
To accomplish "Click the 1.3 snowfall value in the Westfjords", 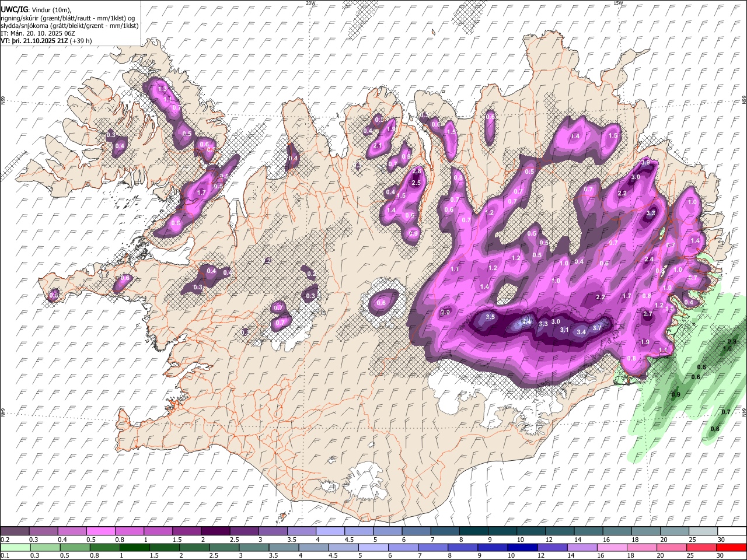I will (162, 89).
